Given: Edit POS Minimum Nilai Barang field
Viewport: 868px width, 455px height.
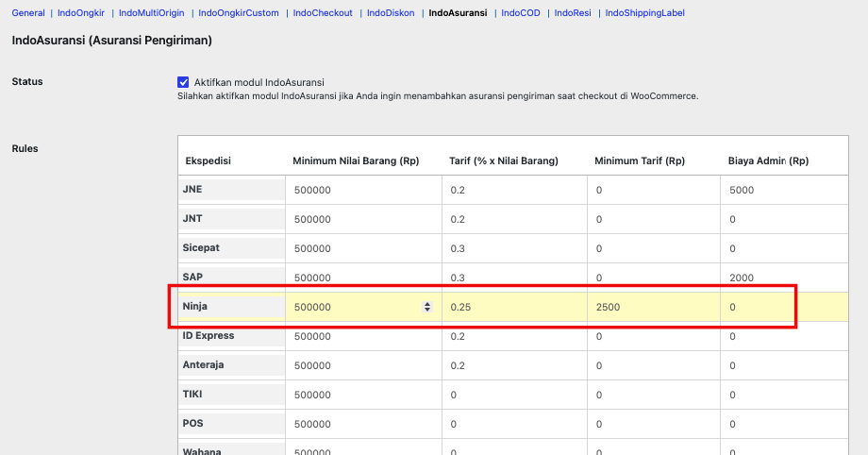Looking at the screenshot, I should 363,425.
